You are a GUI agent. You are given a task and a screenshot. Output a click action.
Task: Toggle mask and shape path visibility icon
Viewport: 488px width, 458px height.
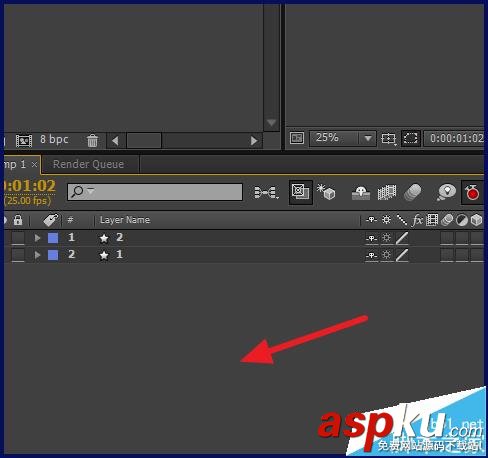point(410,138)
